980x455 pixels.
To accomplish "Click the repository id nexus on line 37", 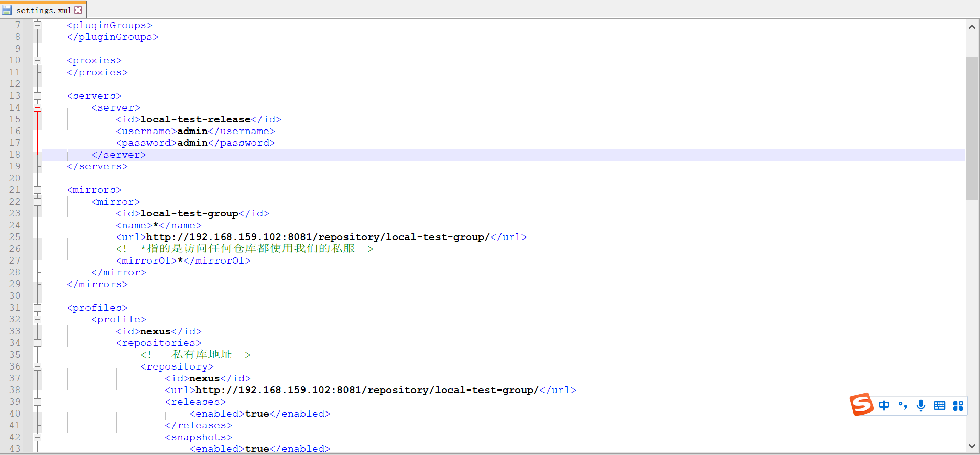I will coord(205,378).
